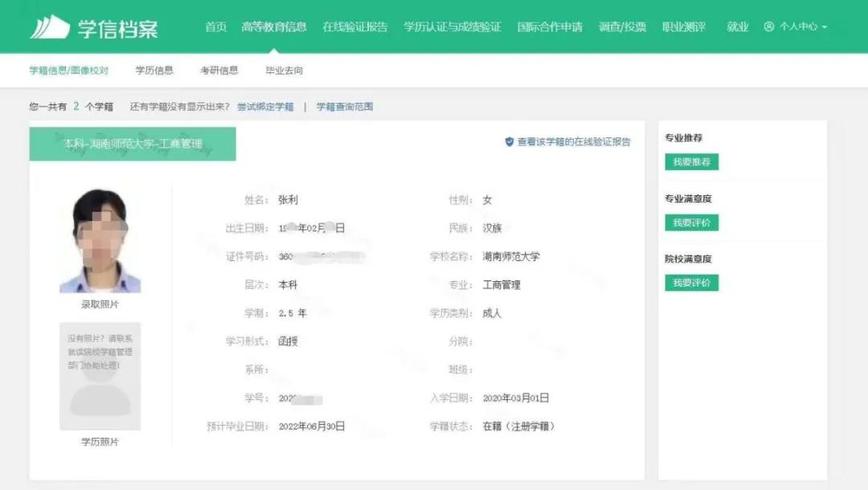This screenshot has width=868, height=490.
Task: Select 国际合作申请 in the navigation
Action: [550, 27]
